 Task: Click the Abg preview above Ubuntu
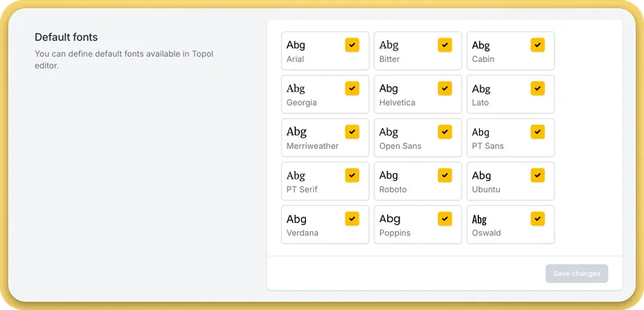[x=481, y=176]
